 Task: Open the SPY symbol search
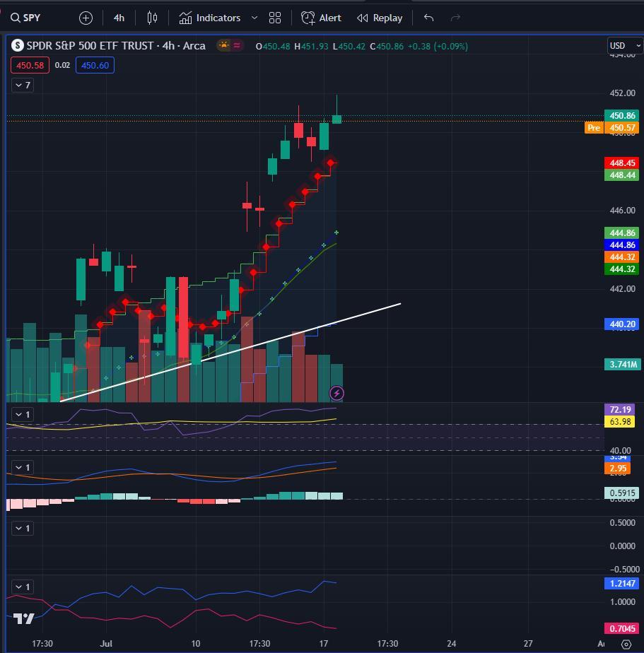(x=25, y=18)
